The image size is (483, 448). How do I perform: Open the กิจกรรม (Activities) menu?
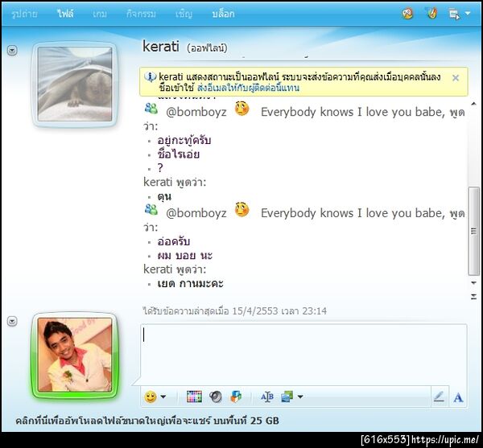click(x=141, y=14)
